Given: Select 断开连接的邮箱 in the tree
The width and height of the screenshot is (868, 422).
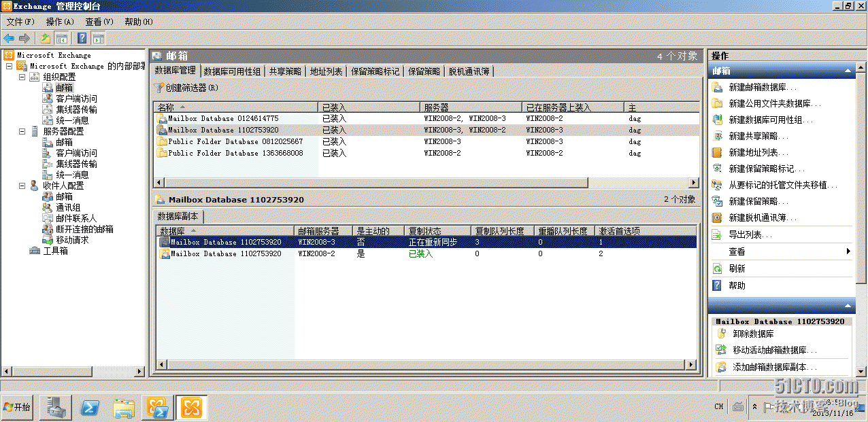Looking at the screenshot, I should [x=84, y=229].
